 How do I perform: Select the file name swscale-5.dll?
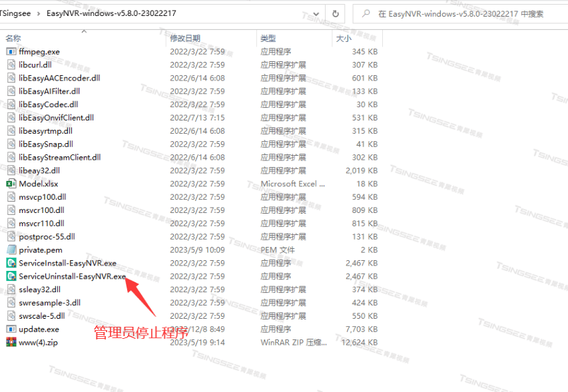[x=42, y=316]
